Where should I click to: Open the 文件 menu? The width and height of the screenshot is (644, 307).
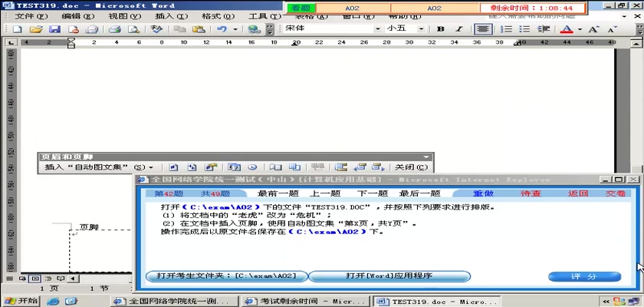pos(31,16)
